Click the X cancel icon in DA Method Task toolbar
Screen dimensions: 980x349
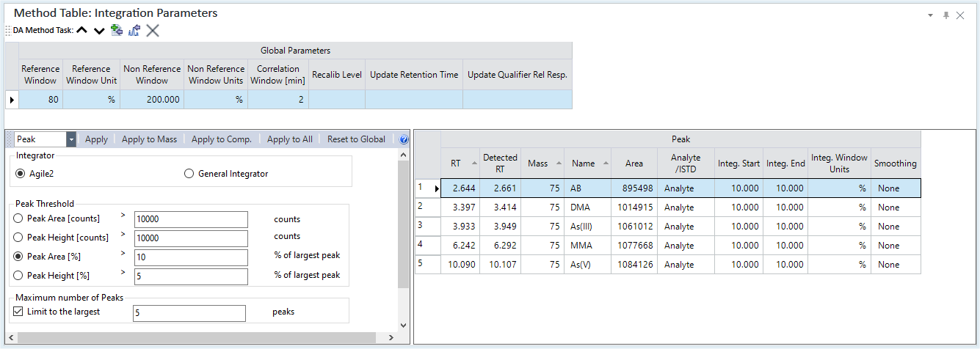[x=153, y=30]
